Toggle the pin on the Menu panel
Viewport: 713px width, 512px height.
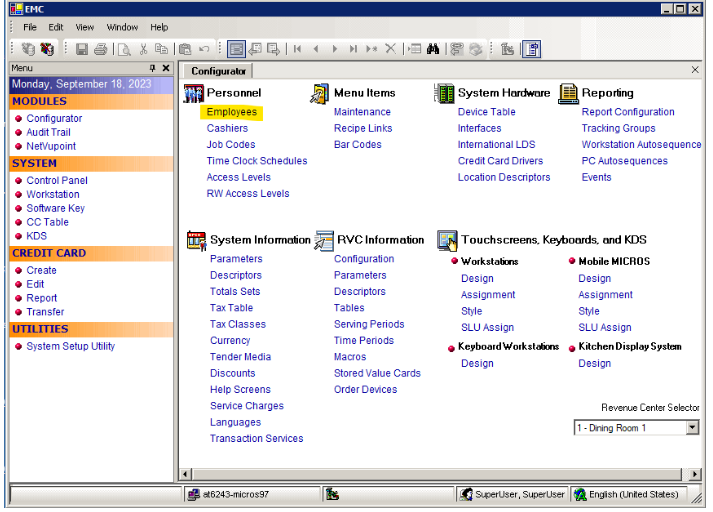click(153, 68)
